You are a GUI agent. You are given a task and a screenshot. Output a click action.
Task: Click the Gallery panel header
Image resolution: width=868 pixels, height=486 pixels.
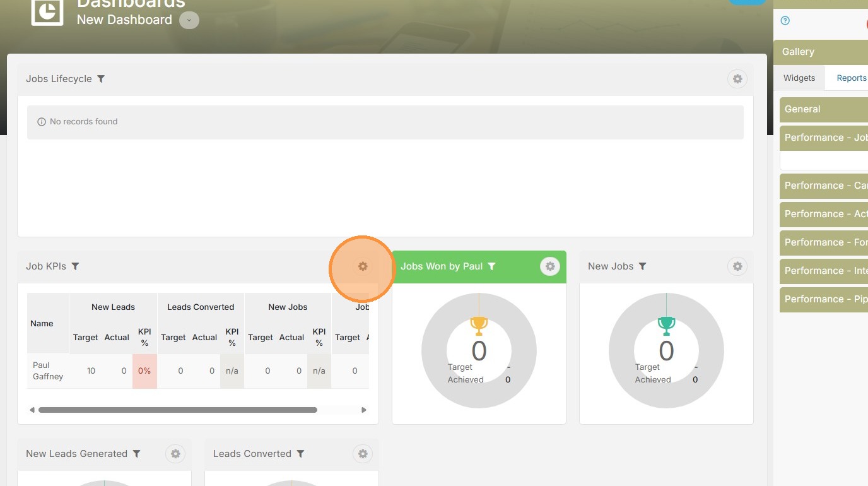[x=821, y=52]
